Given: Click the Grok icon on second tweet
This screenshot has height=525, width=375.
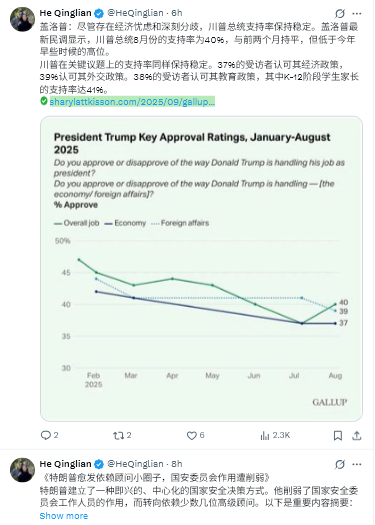Looking at the screenshot, I should tap(340, 464).
